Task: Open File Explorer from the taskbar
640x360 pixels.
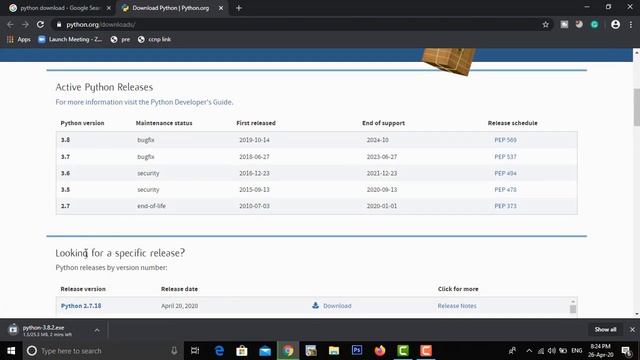Action: [334, 351]
